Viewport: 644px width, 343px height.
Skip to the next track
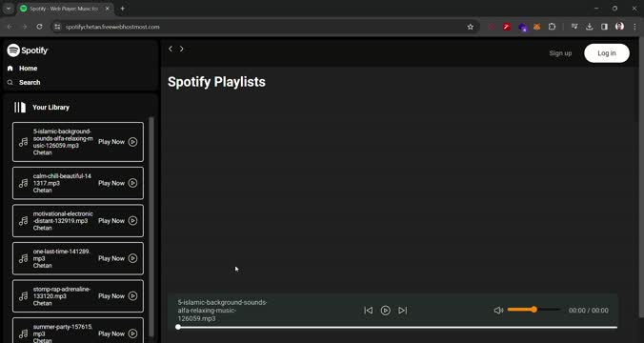(402, 311)
